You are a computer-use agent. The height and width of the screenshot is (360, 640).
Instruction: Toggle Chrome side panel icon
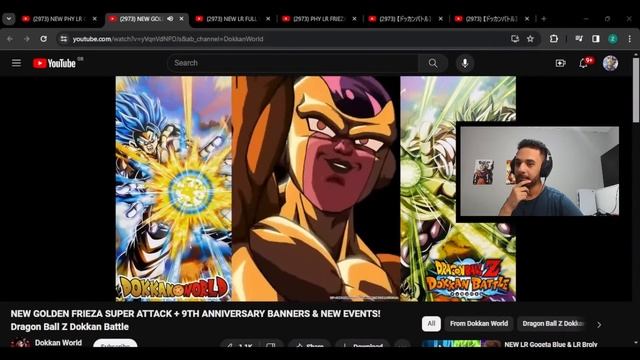(x=596, y=39)
